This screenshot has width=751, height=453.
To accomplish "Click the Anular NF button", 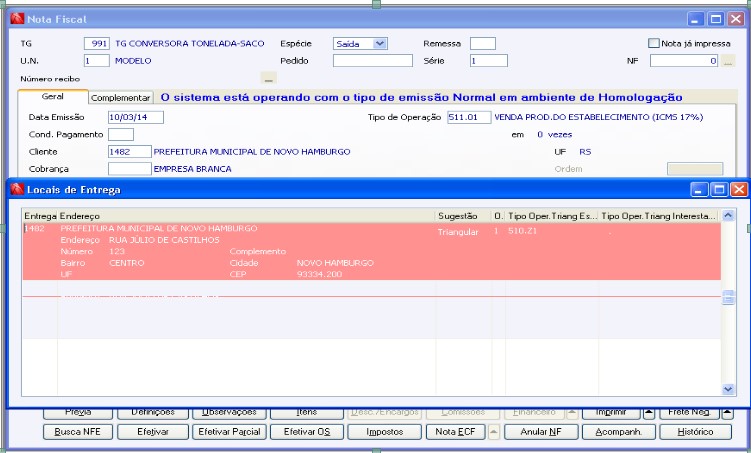I will (541, 432).
